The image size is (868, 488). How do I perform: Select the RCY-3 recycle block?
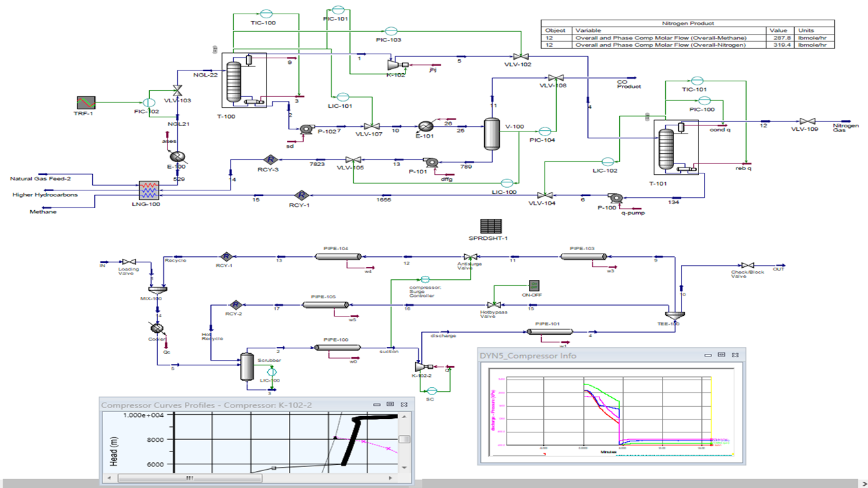click(x=269, y=160)
